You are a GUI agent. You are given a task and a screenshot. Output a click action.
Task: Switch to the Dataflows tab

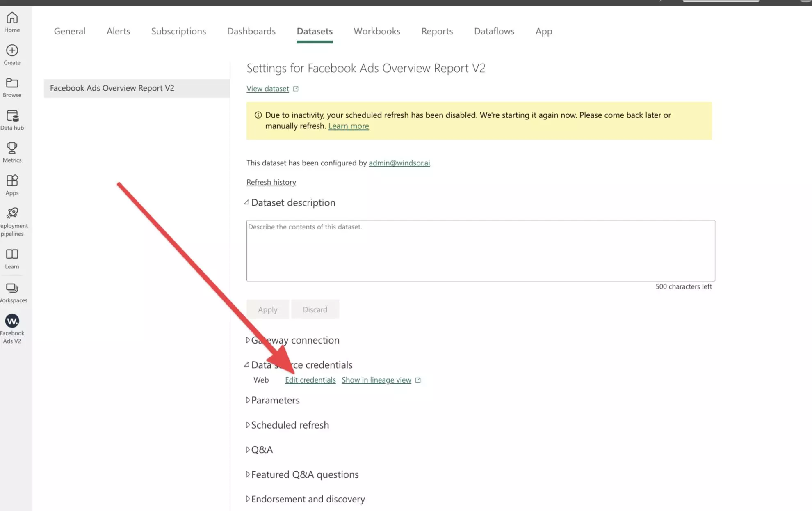pyautogui.click(x=494, y=31)
